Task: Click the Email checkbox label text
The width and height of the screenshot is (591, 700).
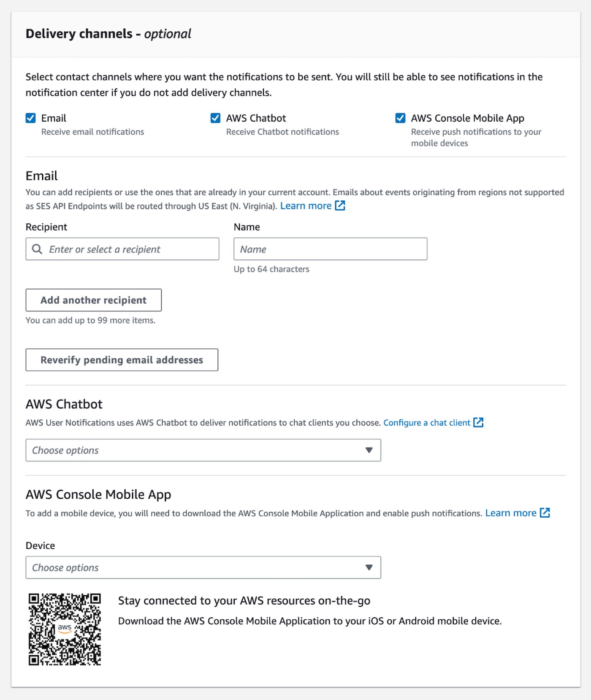Action: click(54, 118)
